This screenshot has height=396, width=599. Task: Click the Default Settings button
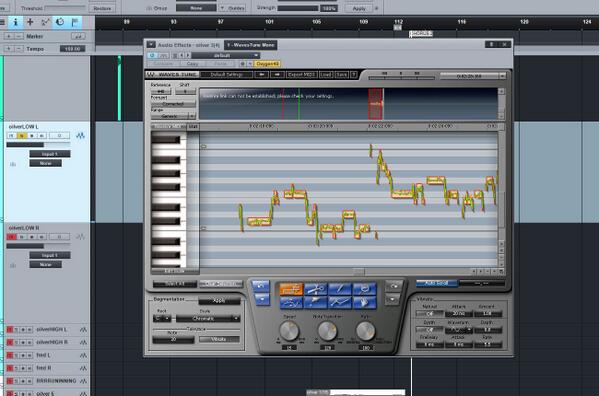(227, 74)
